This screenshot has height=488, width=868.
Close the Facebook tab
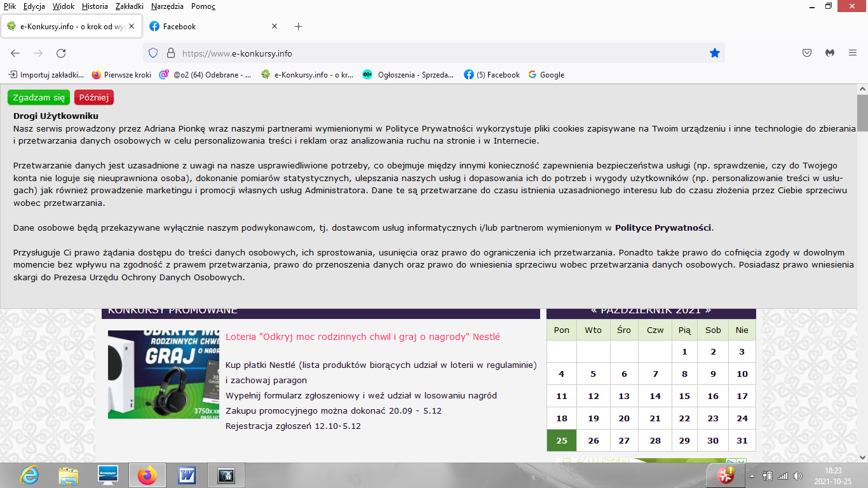pos(275,27)
